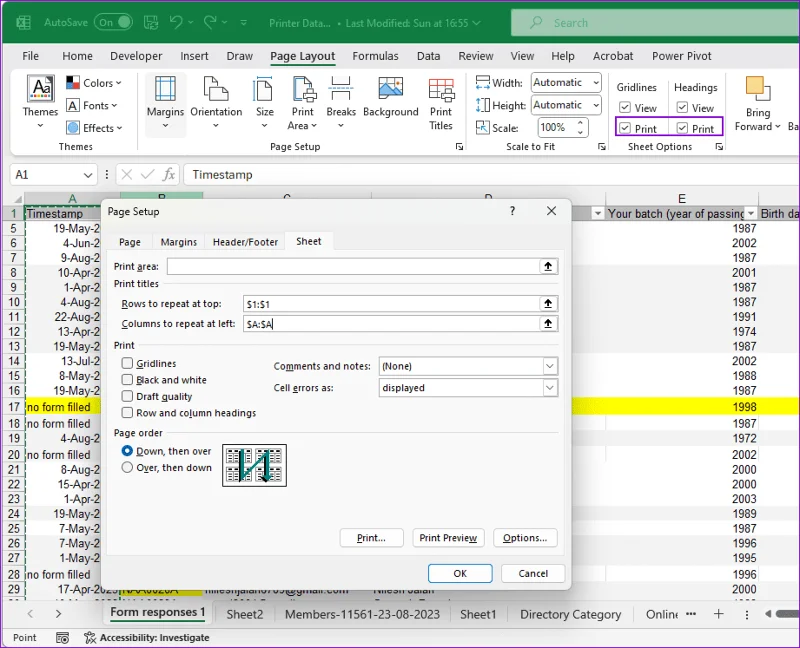Click the Options... button

coord(525,538)
